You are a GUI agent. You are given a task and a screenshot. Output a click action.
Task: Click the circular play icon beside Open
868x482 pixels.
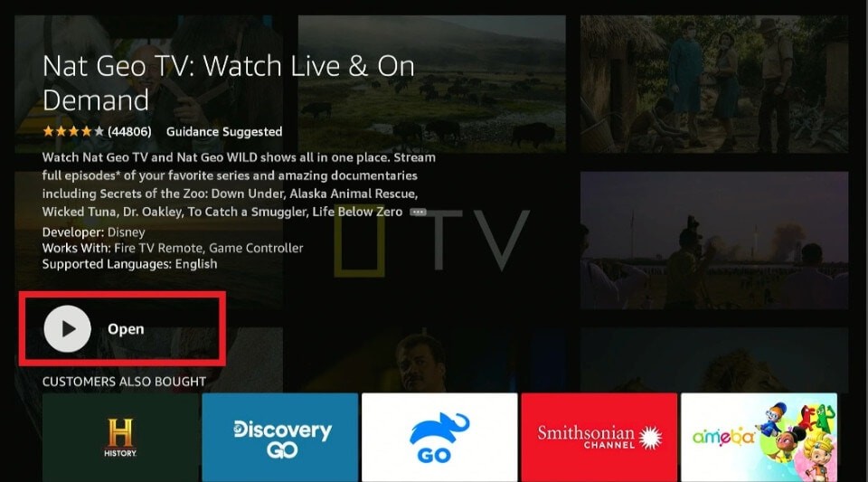pyautogui.click(x=68, y=328)
